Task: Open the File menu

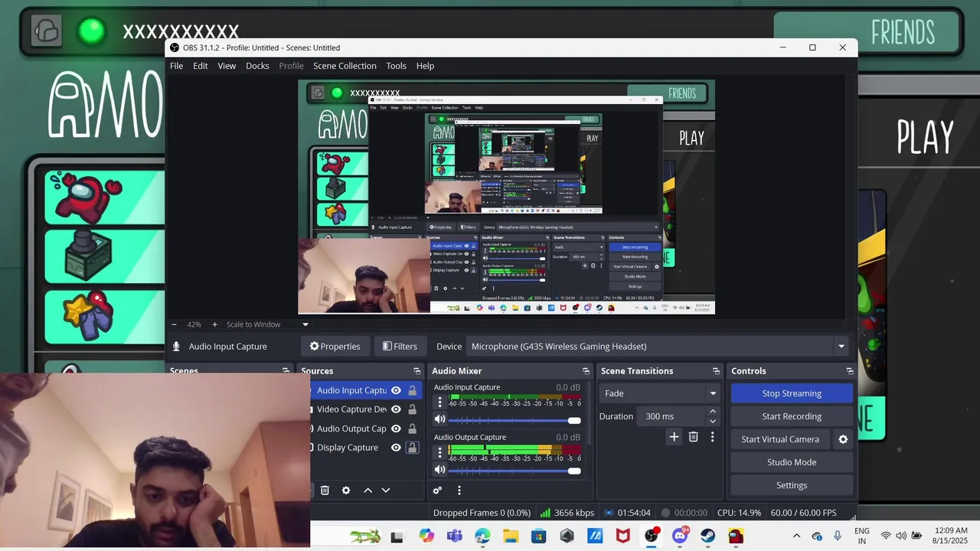Action: (176, 66)
